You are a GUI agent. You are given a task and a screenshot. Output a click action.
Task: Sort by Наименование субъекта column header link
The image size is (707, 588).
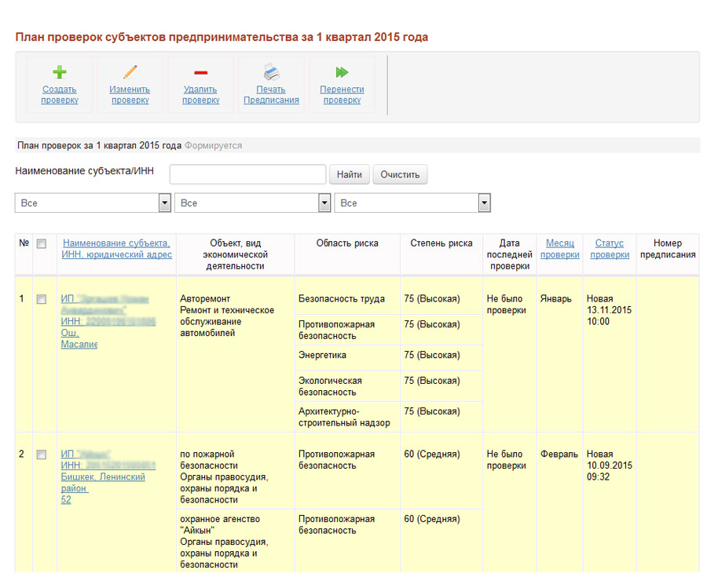click(117, 249)
